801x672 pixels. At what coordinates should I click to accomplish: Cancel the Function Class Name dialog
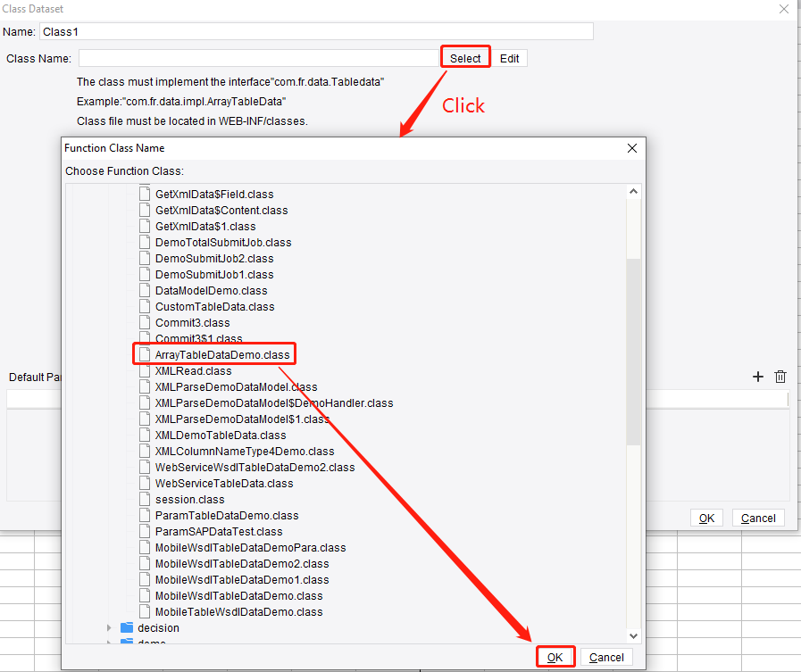[x=606, y=656]
